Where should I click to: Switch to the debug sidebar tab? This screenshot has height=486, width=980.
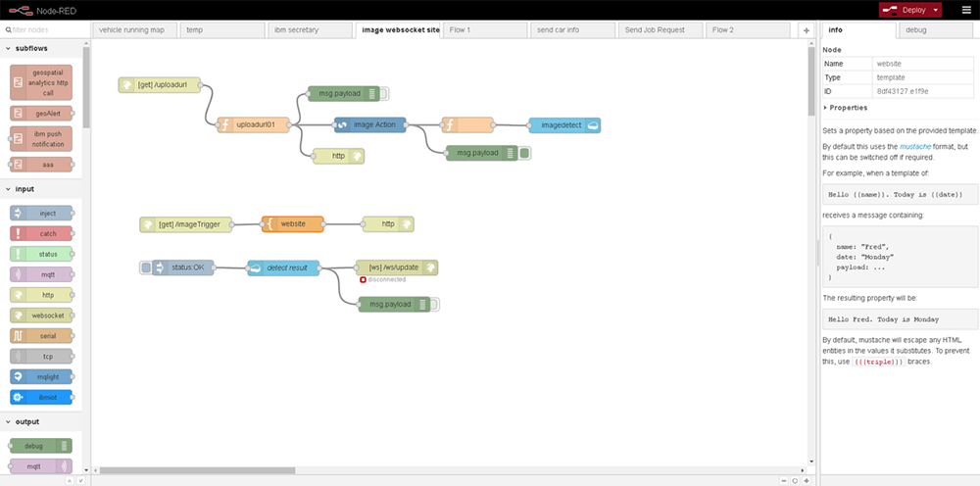click(x=916, y=30)
